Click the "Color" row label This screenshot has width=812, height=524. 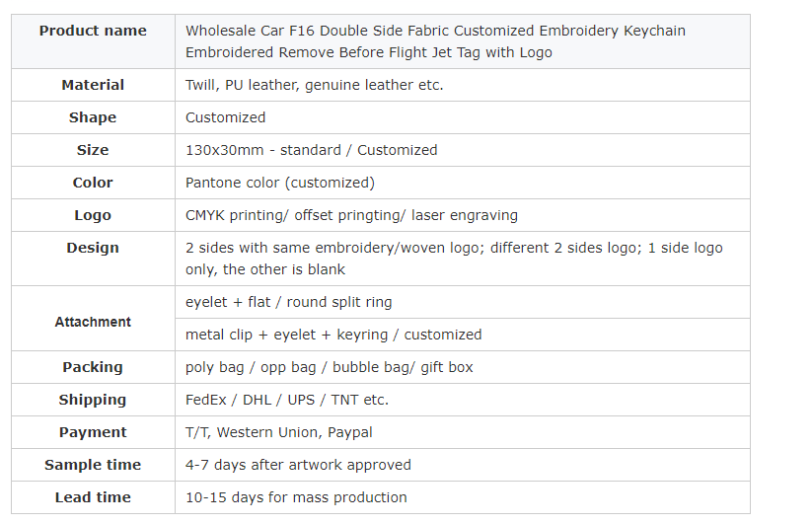point(93,183)
